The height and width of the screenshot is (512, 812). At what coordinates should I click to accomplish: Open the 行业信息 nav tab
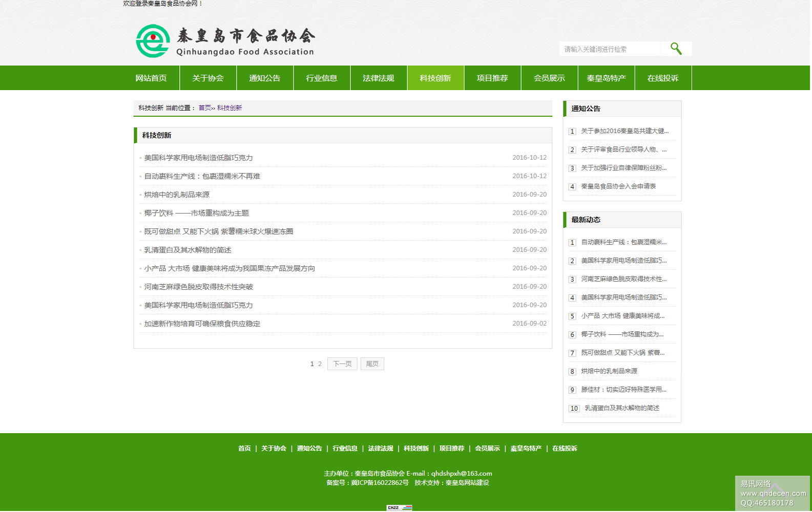click(x=322, y=78)
